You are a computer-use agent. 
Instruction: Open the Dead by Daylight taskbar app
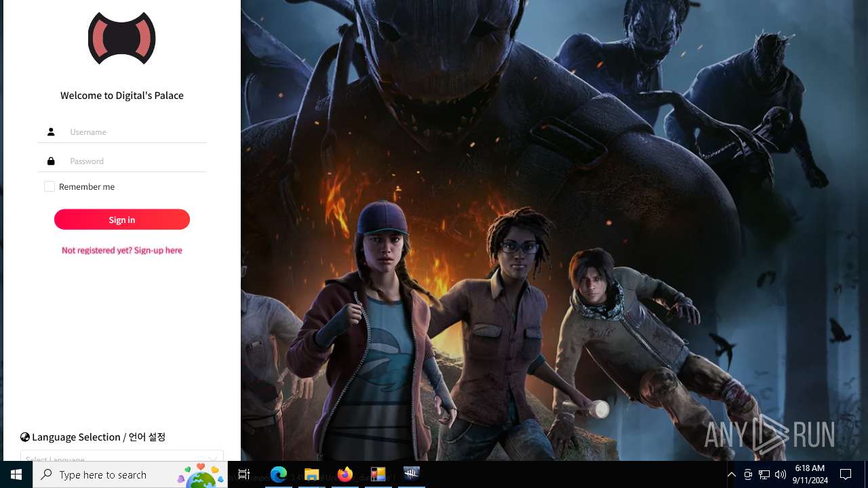pos(412,474)
